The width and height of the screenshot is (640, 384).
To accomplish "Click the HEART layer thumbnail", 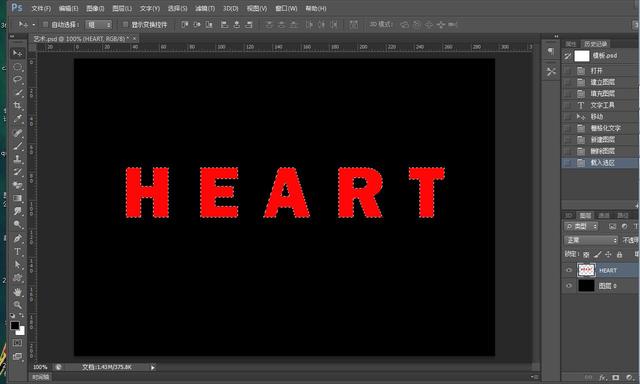I will 587,270.
